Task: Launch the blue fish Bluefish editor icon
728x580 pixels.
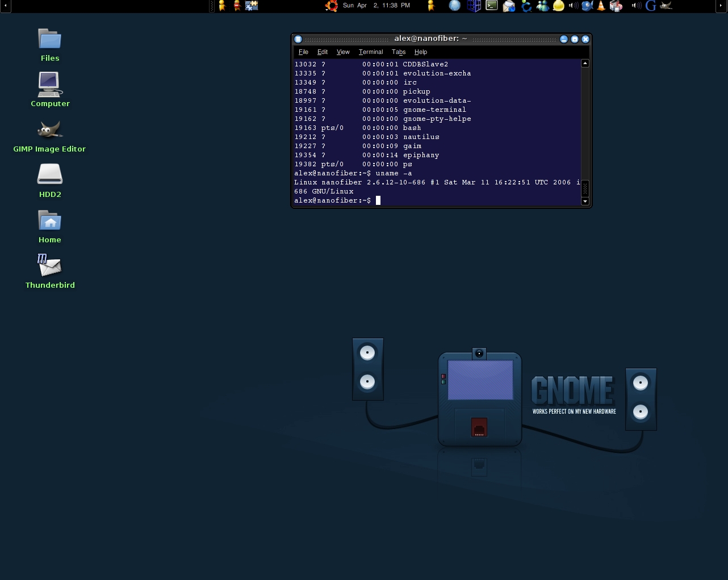Action: 587,6
